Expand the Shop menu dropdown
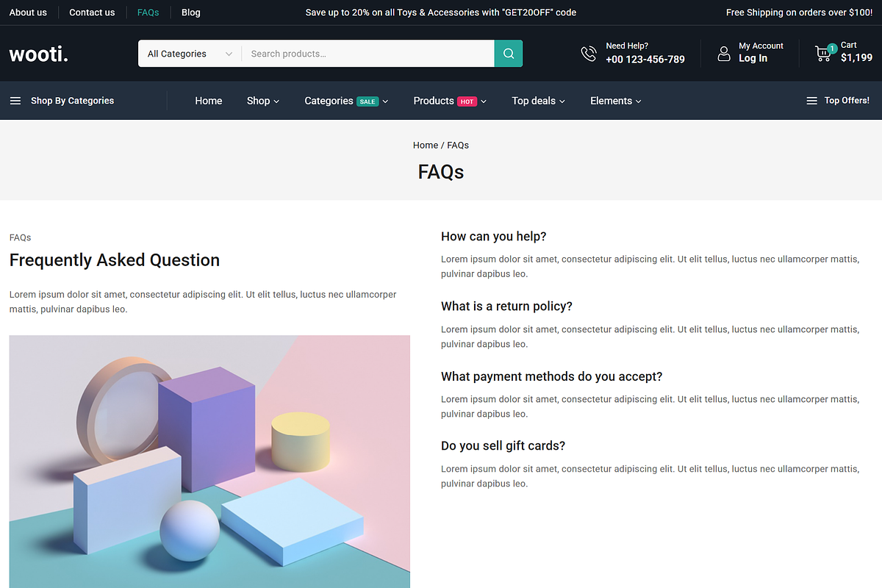The image size is (882, 588). (x=263, y=101)
